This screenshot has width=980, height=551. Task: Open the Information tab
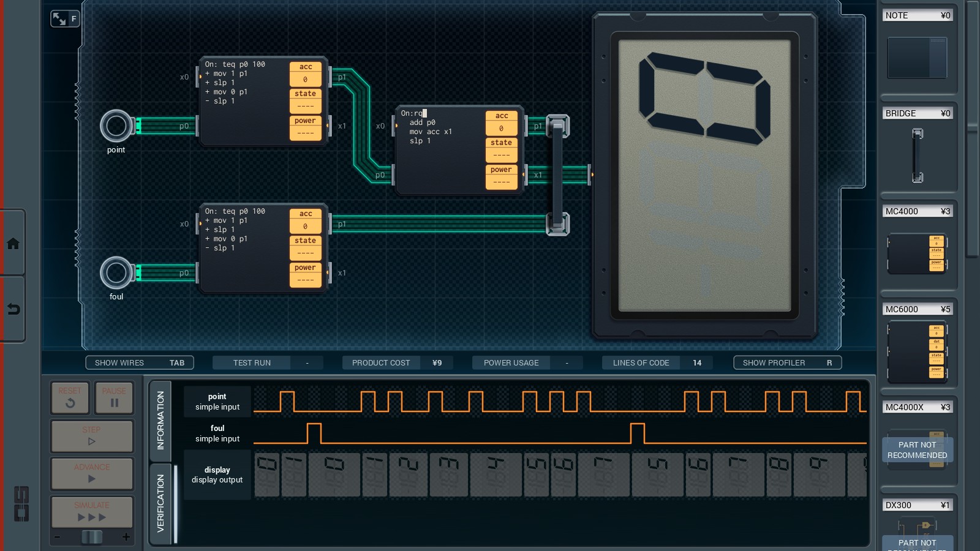pyautogui.click(x=160, y=421)
